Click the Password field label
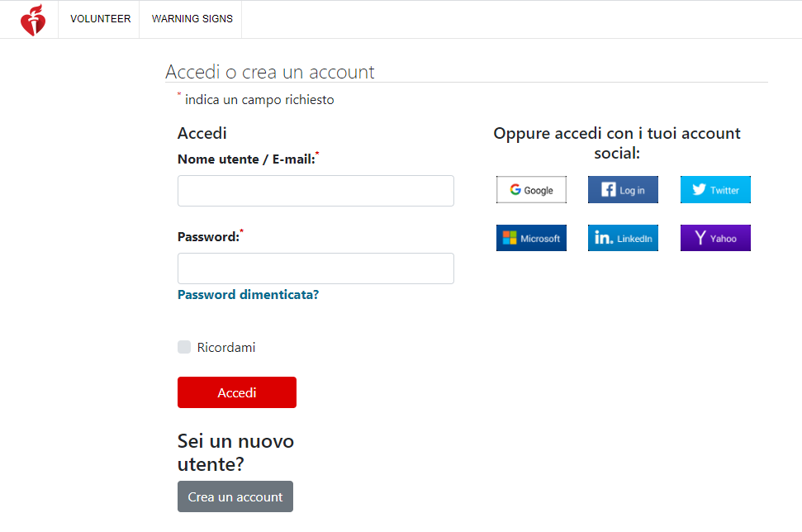This screenshot has width=802, height=532. click(208, 237)
